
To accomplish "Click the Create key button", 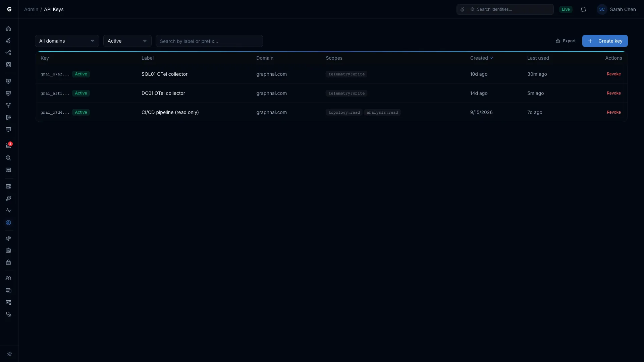I will pyautogui.click(x=605, y=41).
